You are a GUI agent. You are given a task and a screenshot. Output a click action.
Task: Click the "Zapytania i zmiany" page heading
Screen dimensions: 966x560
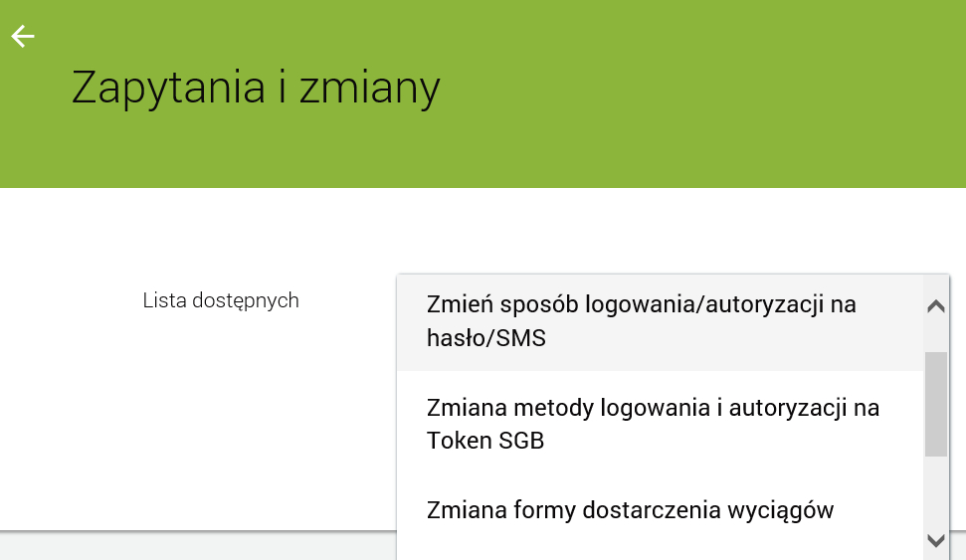click(256, 88)
